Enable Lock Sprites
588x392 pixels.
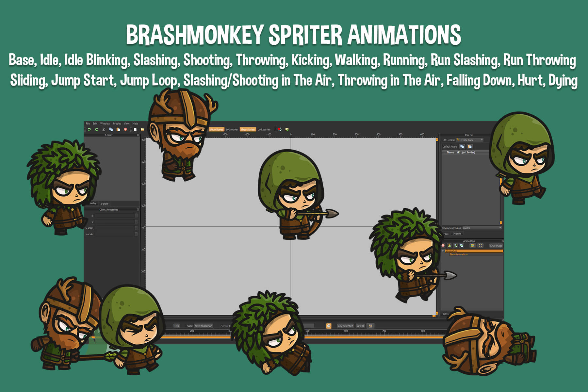point(264,129)
